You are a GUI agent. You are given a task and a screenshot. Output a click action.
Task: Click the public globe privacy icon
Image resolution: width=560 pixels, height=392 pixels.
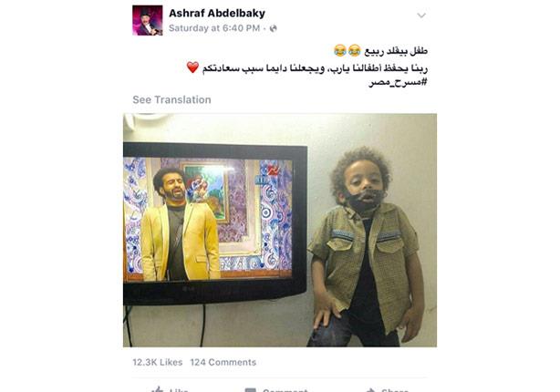pyautogui.click(x=274, y=28)
